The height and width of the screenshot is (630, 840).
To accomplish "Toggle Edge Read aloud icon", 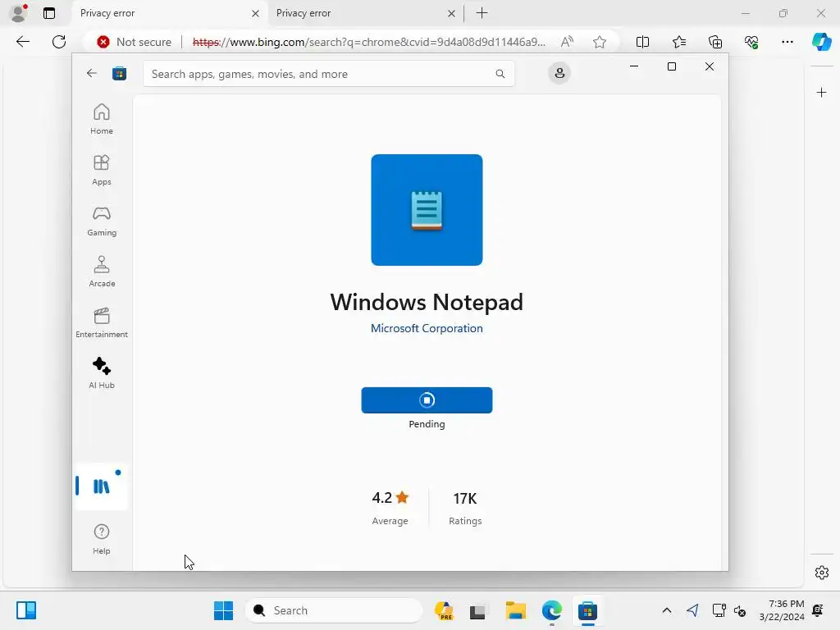I will 567,42.
